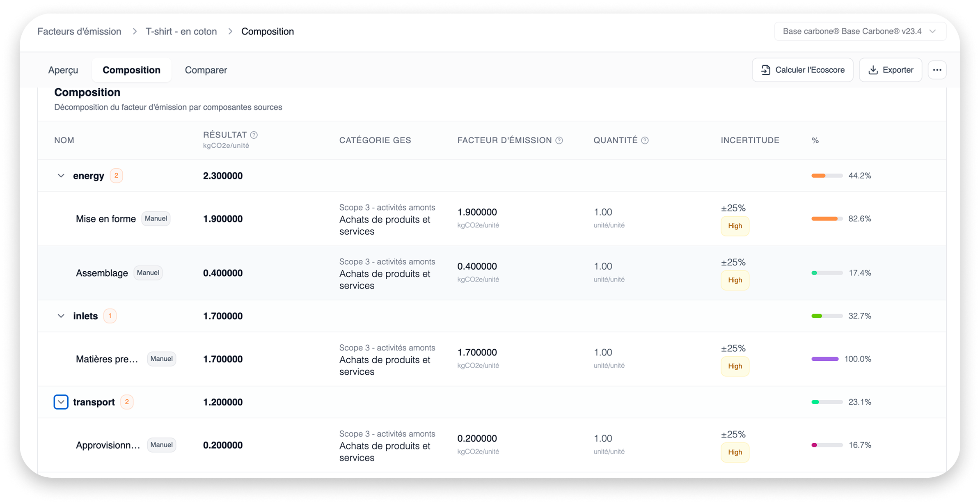Collapse the energy group row

point(61,176)
